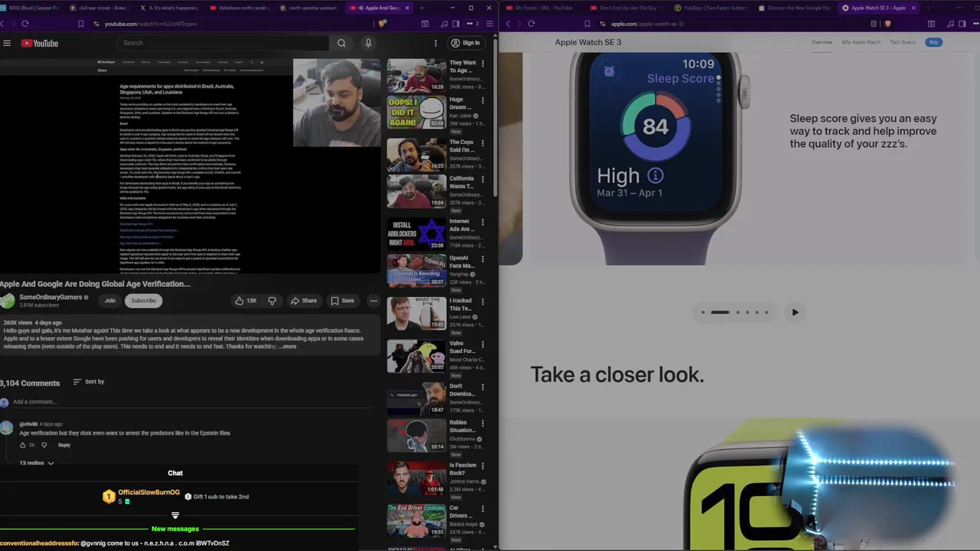Play the 'Valve Sued For' recommended thumbnail

(x=416, y=356)
